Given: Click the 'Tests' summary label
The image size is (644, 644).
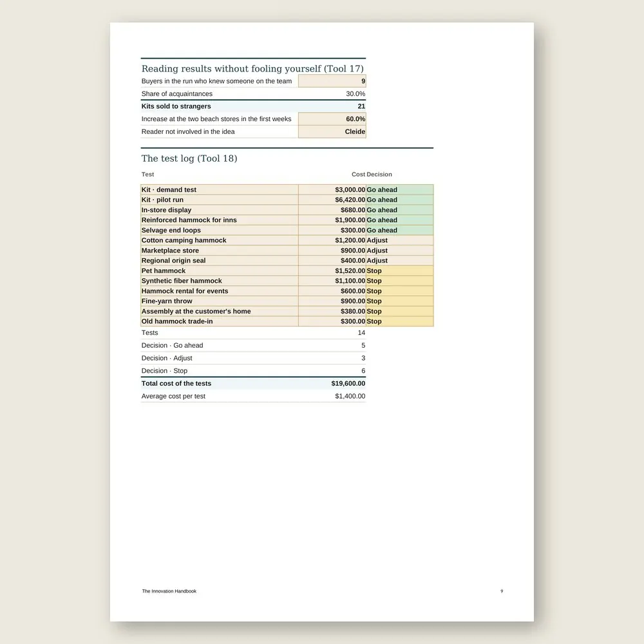Looking at the screenshot, I should [149, 333].
